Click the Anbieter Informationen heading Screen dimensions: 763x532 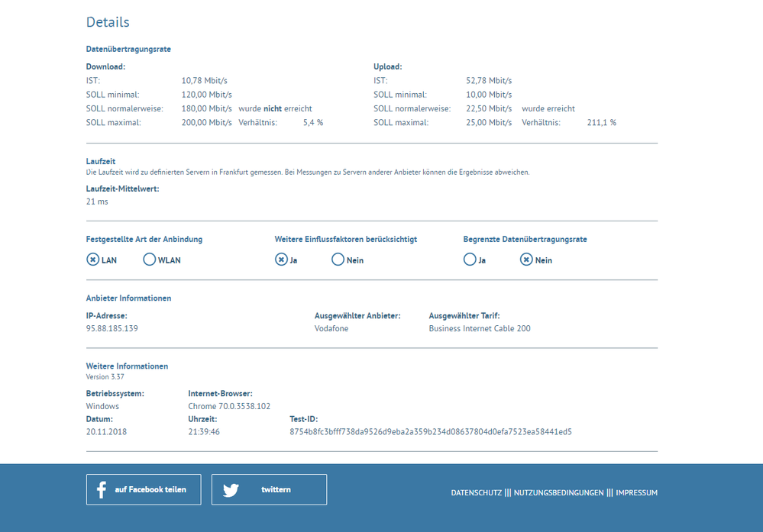point(128,298)
